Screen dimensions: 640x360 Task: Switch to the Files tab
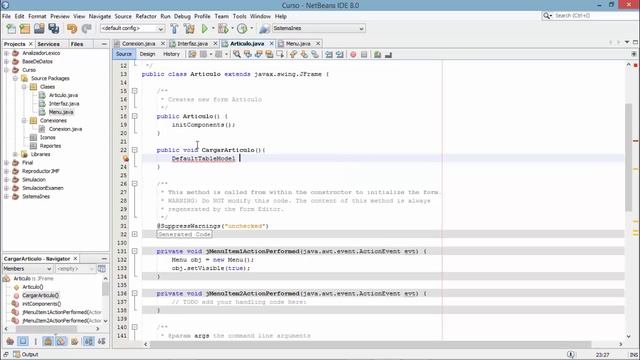point(77,44)
